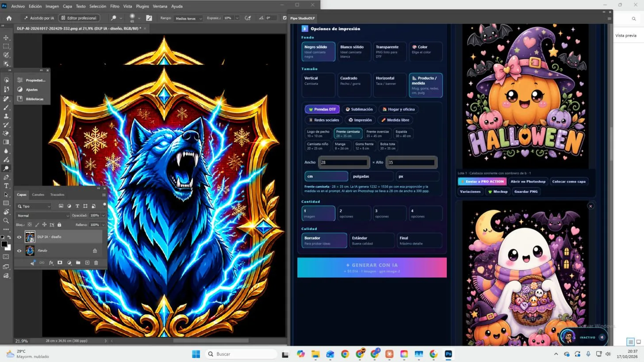
Task: Click 'Enviar a PRO ACTION' button
Action: click(482, 181)
